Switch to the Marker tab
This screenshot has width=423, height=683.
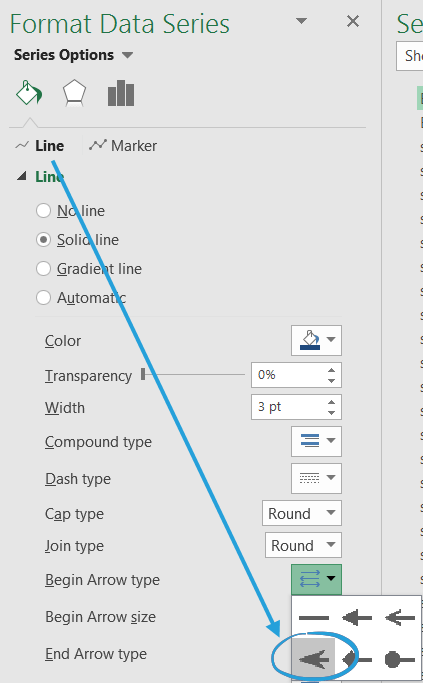coord(123,145)
